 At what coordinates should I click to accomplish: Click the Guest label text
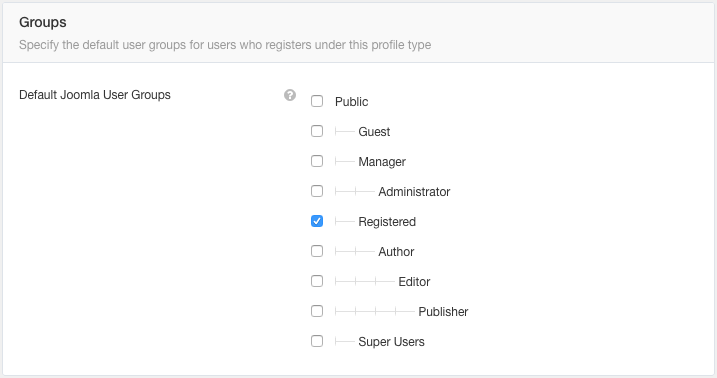tap(374, 132)
